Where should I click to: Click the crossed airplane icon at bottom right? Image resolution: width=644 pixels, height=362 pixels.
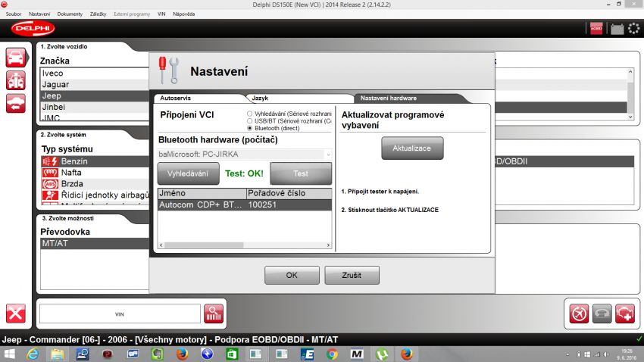tap(579, 314)
